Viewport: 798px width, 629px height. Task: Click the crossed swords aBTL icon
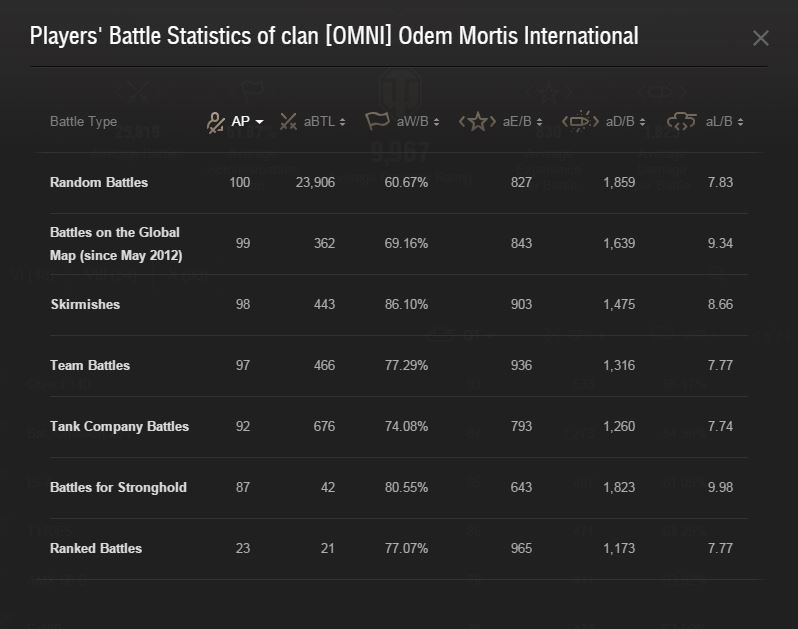(288, 122)
